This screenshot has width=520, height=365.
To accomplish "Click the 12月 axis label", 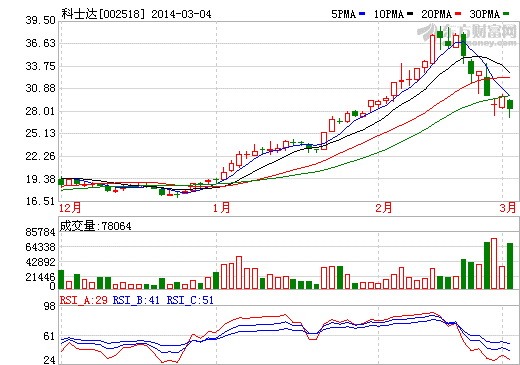I will tap(70, 208).
